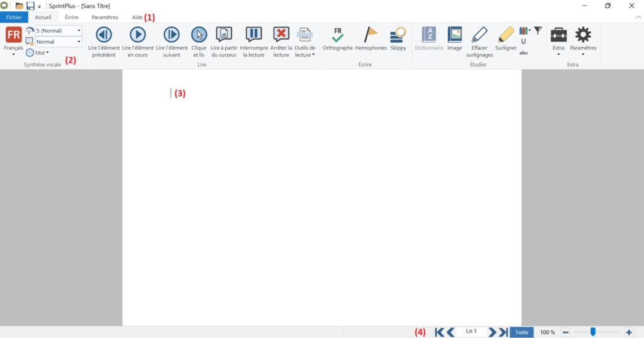This screenshot has height=338, width=644.
Task: Stop reading with Arrêter la lecture
Action: tap(281, 42)
